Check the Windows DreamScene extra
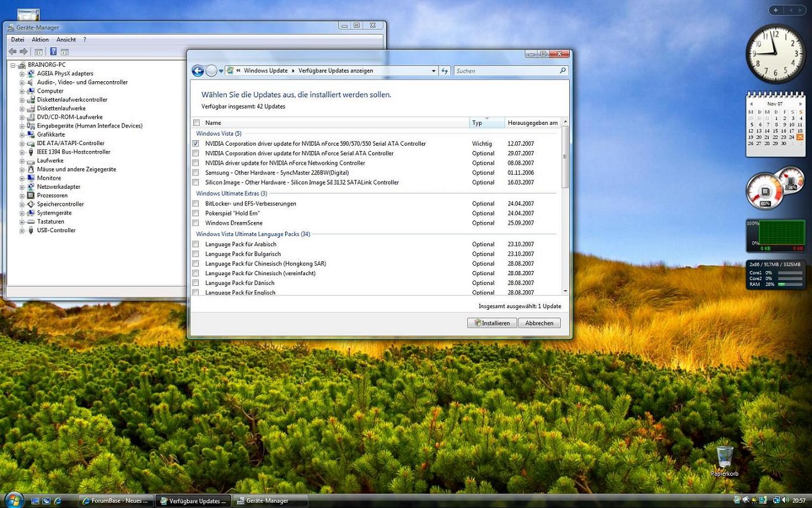The height and width of the screenshot is (508, 812). point(196,223)
